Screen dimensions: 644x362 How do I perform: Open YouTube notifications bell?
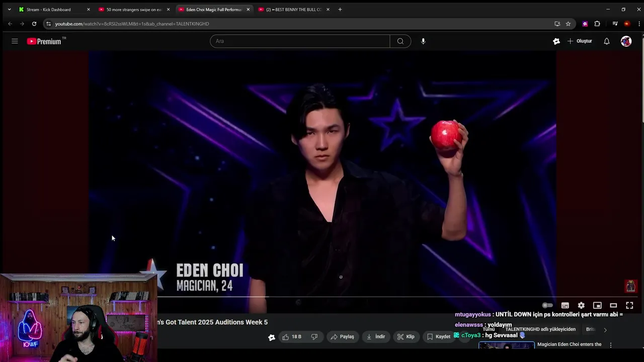pos(607,41)
